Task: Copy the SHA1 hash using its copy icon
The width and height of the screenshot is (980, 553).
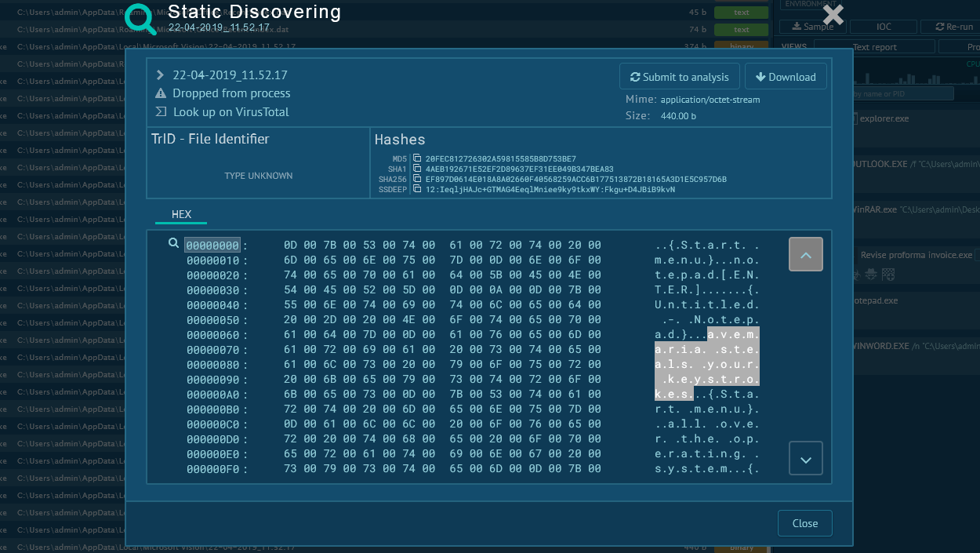Action: pos(417,169)
